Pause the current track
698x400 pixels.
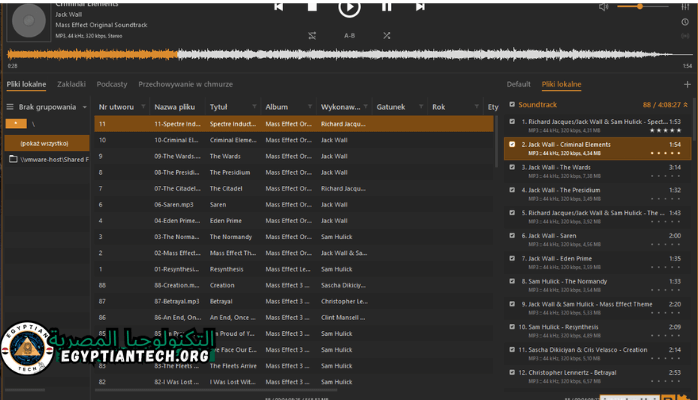tap(386, 7)
